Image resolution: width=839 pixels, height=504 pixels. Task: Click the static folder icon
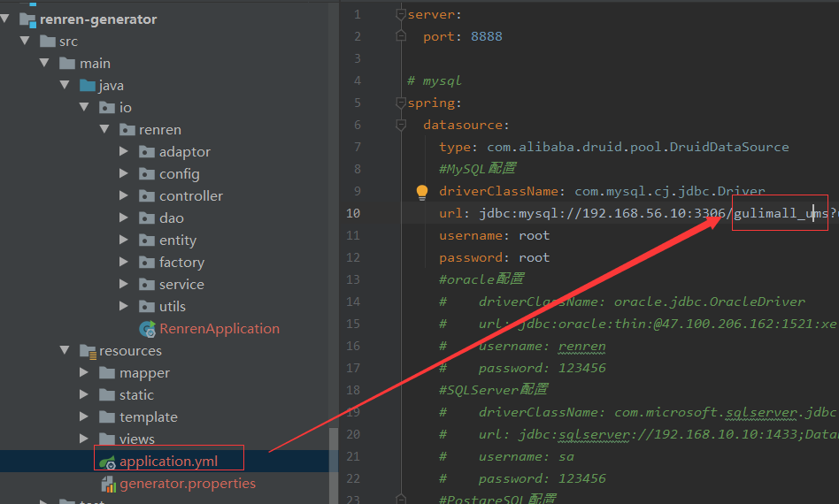[x=107, y=395]
